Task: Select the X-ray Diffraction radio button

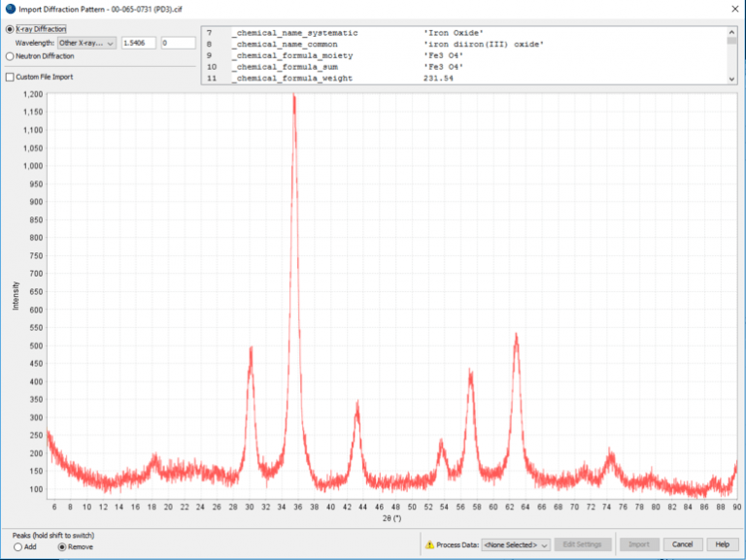Action: pos(10,29)
